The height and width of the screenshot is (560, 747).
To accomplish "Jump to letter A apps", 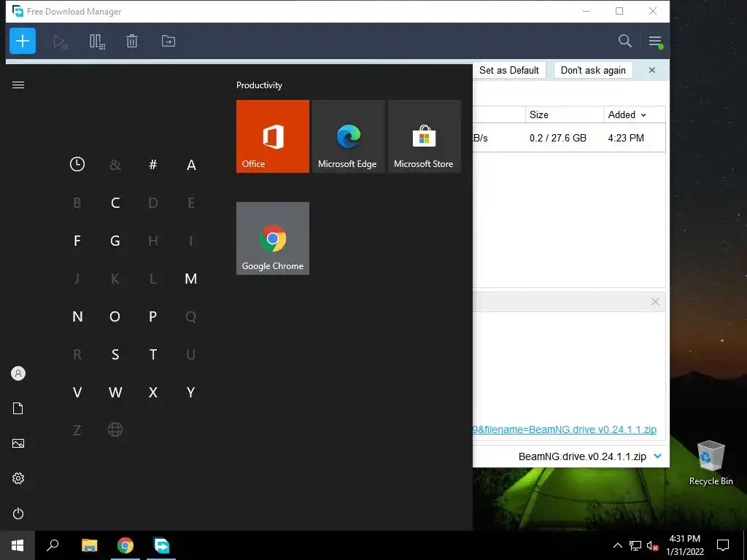I will point(190,165).
